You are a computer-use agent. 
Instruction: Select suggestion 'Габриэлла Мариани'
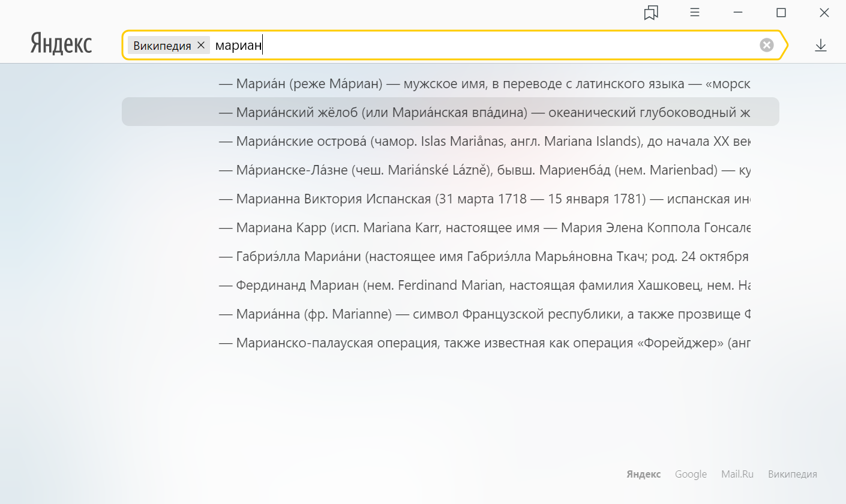451,256
